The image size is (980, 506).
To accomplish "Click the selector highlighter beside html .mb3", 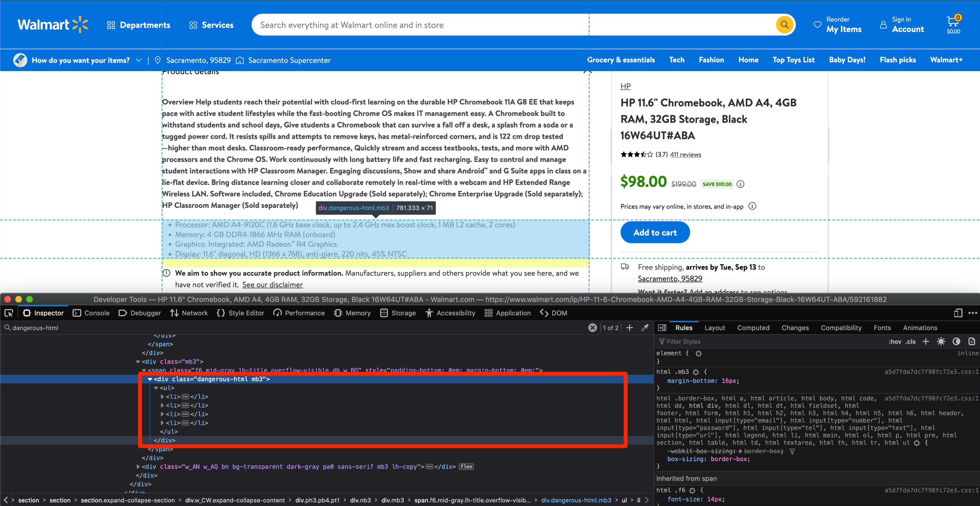I will tap(696, 372).
